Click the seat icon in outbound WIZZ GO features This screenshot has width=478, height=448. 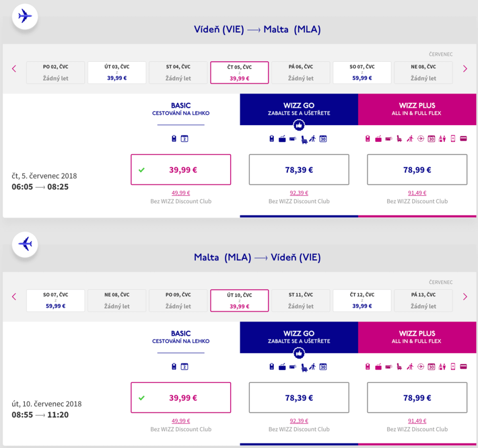click(x=303, y=139)
